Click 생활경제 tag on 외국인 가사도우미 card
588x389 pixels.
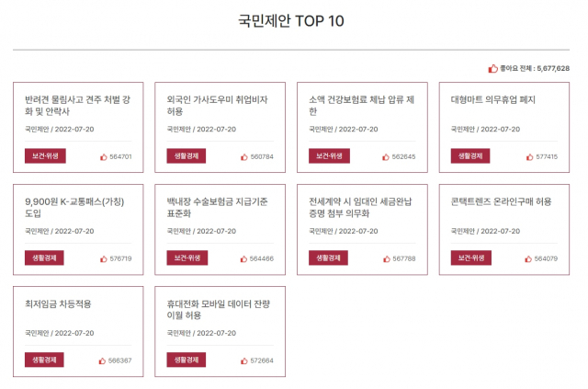[187, 155]
